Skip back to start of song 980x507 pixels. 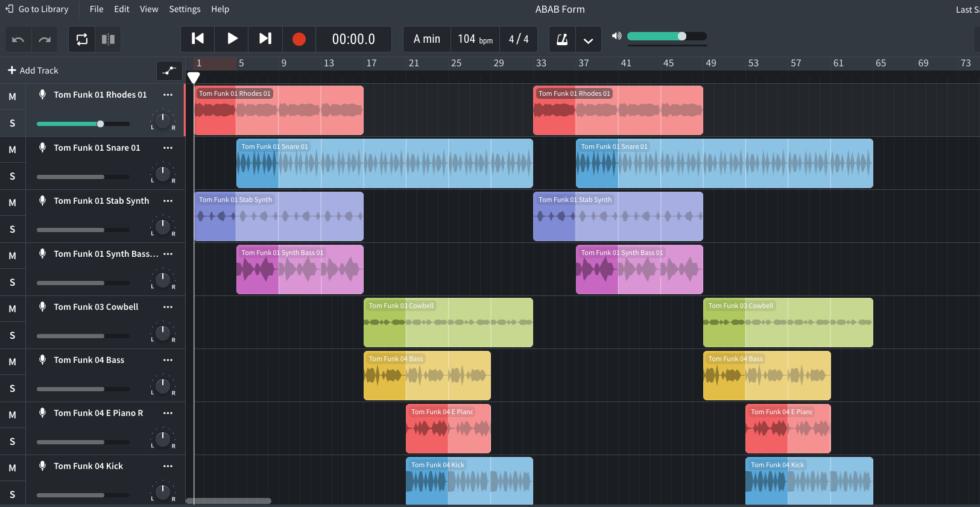(198, 39)
